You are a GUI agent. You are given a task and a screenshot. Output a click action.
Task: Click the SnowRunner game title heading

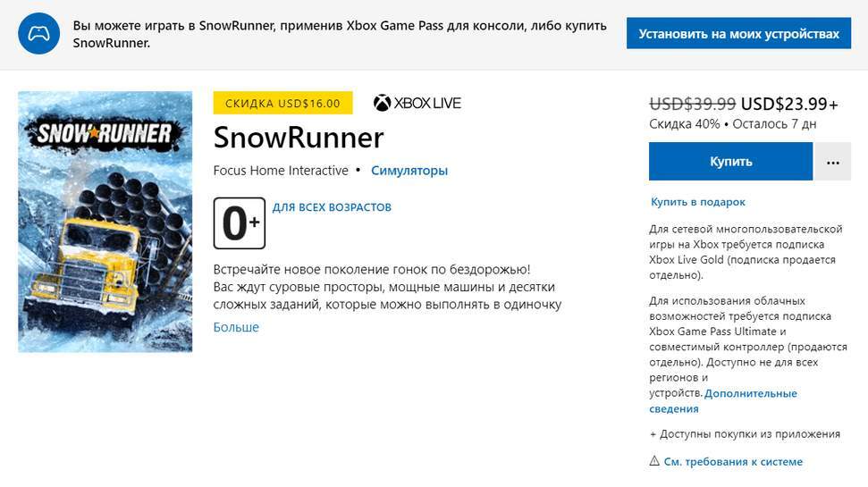[299, 138]
